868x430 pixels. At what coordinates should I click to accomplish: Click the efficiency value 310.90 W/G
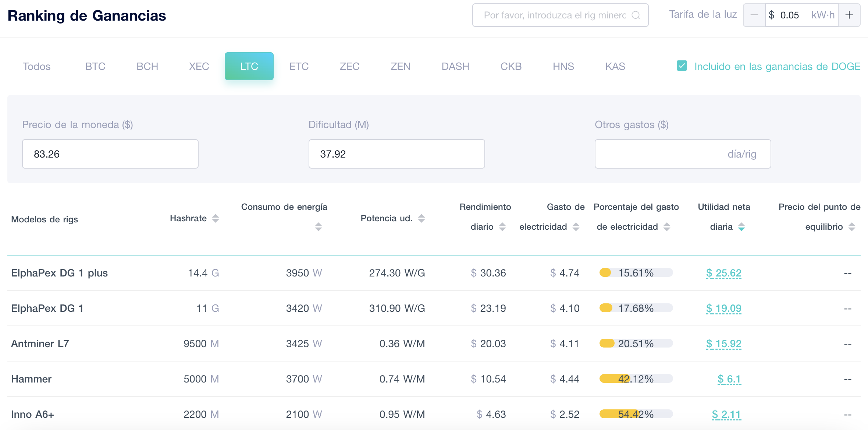point(397,309)
